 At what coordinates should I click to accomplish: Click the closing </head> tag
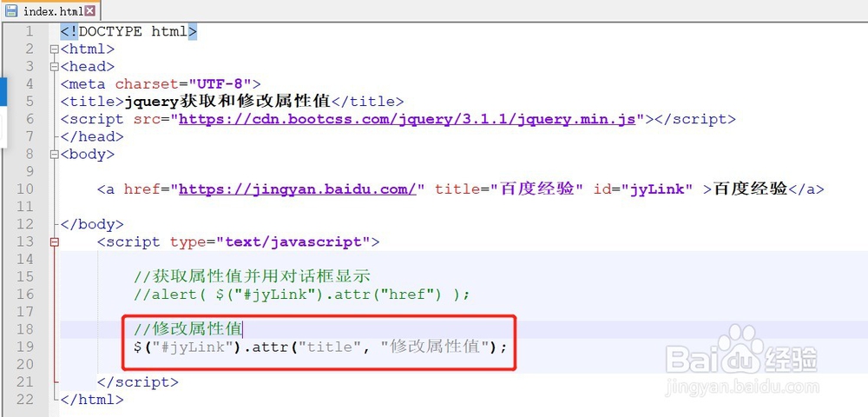(92, 136)
